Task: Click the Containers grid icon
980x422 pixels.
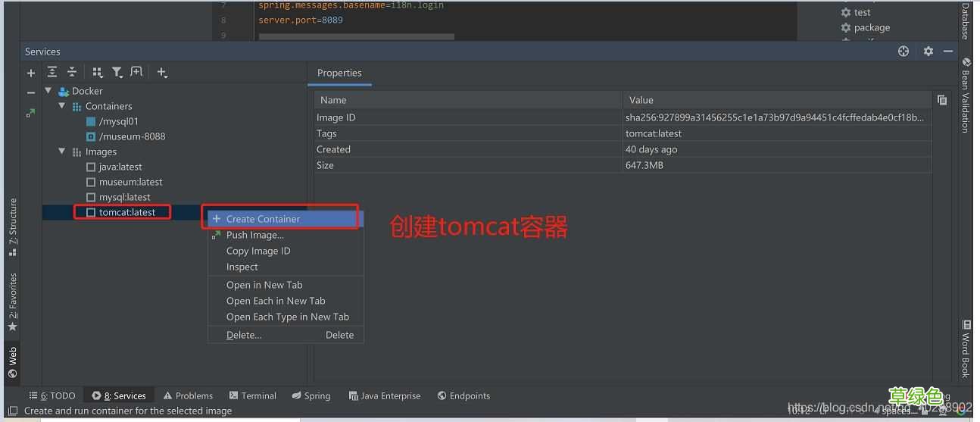Action: [x=76, y=107]
